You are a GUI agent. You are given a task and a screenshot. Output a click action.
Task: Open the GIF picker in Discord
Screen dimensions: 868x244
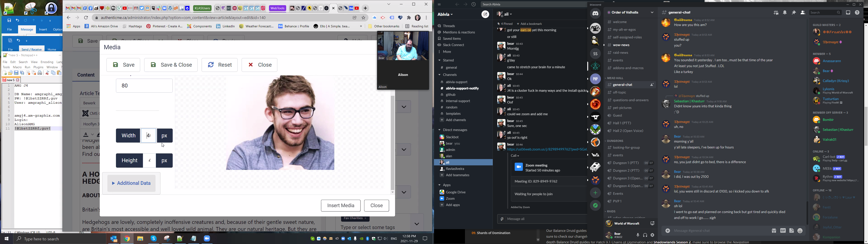pyautogui.click(x=783, y=231)
